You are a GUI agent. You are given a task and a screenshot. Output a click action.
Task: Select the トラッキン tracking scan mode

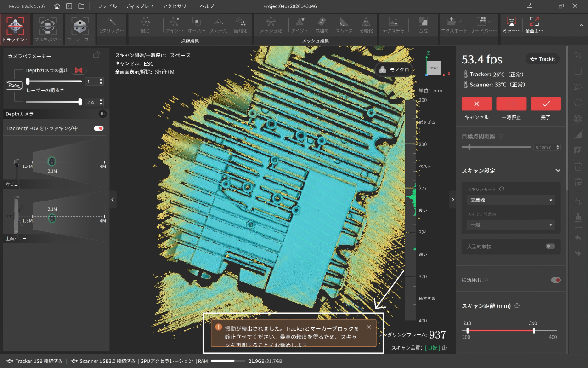tap(16, 29)
